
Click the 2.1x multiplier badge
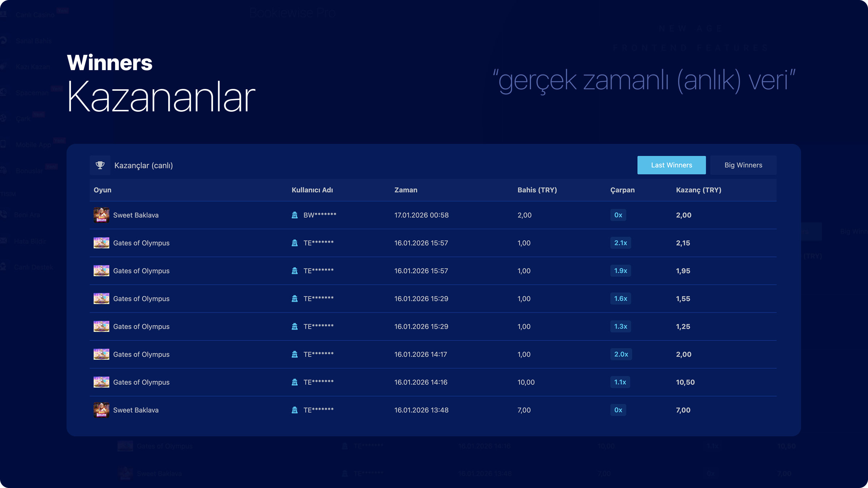click(621, 243)
